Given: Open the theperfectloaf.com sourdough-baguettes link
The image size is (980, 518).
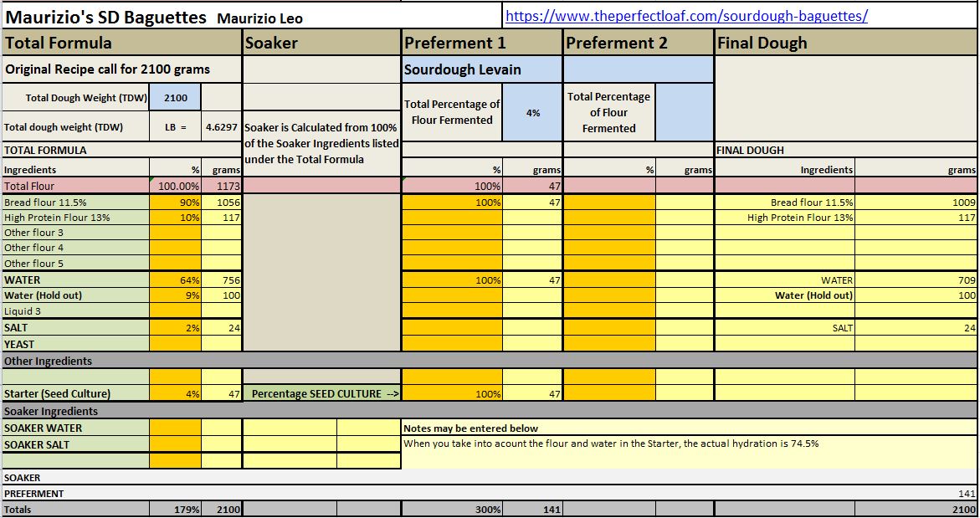Looking at the screenshot, I should (x=686, y=16).
